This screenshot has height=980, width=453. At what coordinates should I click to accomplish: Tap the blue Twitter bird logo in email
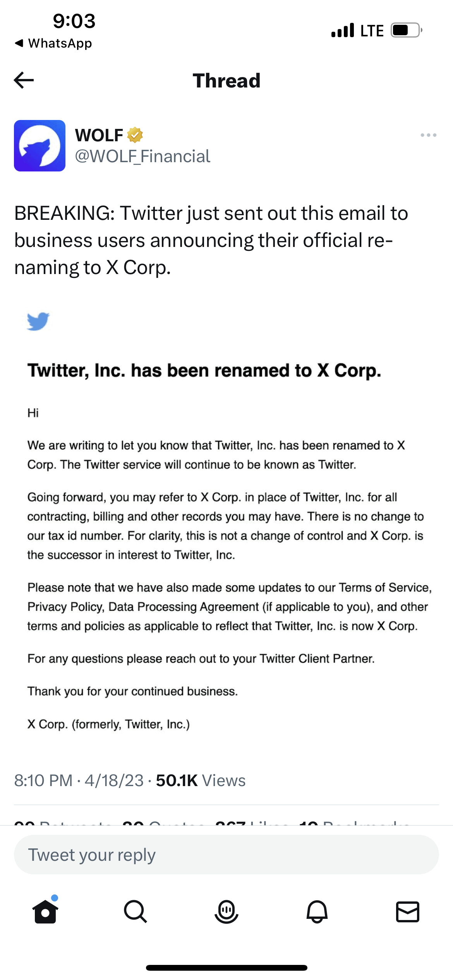(x=38, y=321)
